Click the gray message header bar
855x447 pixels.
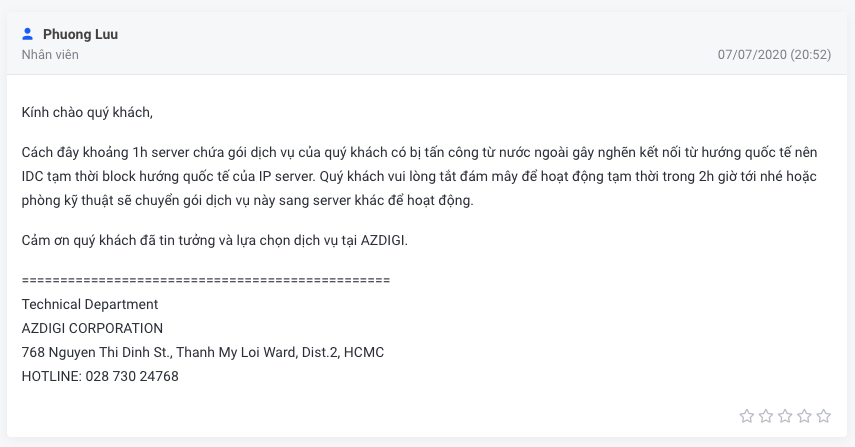(427, 44)
